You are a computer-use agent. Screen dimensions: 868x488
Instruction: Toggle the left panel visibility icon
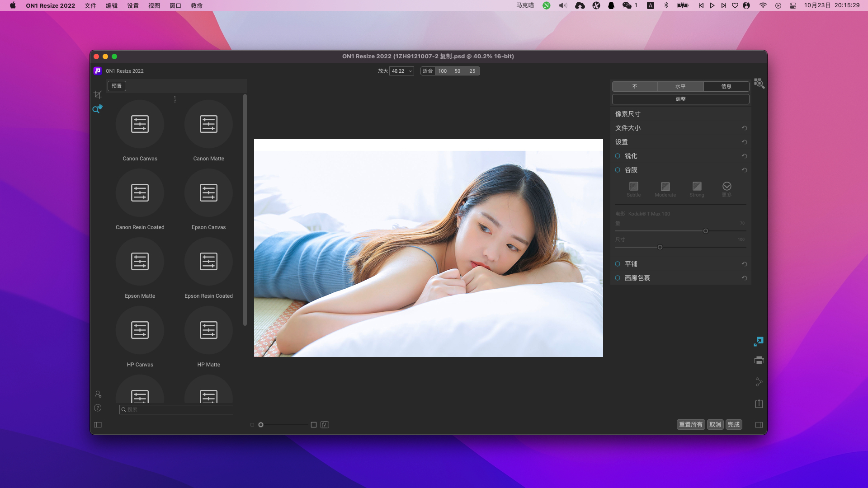click(98, 425)
